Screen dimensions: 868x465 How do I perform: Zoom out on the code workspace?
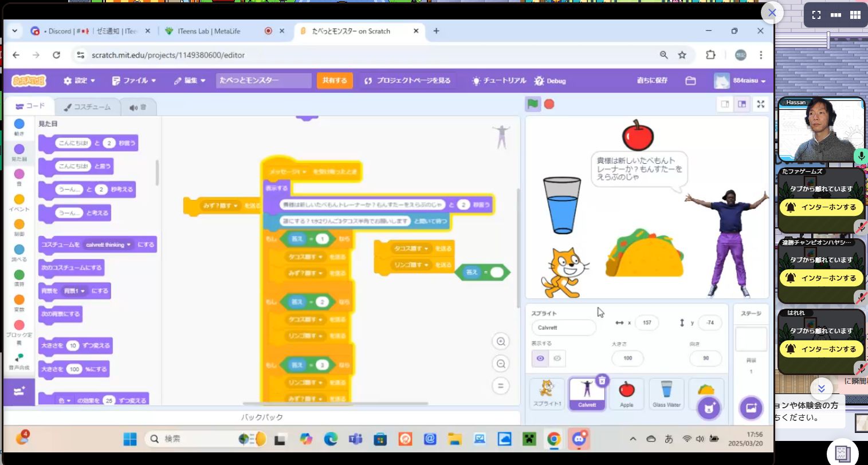501,364
